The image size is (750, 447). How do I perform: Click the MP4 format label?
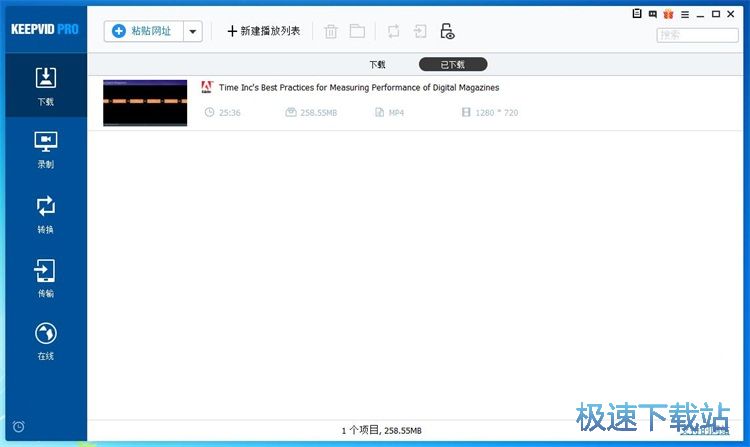tap(396, 113)
